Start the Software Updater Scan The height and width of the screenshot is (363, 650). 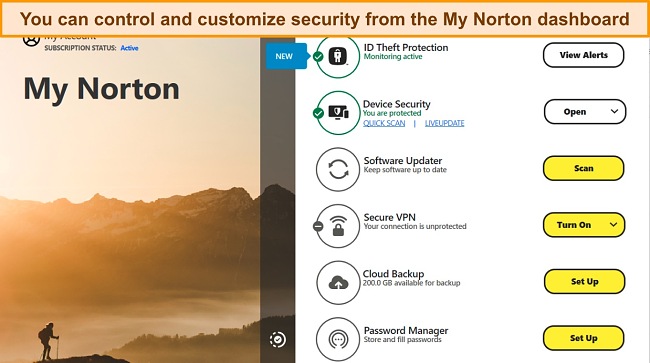(583, 168)
